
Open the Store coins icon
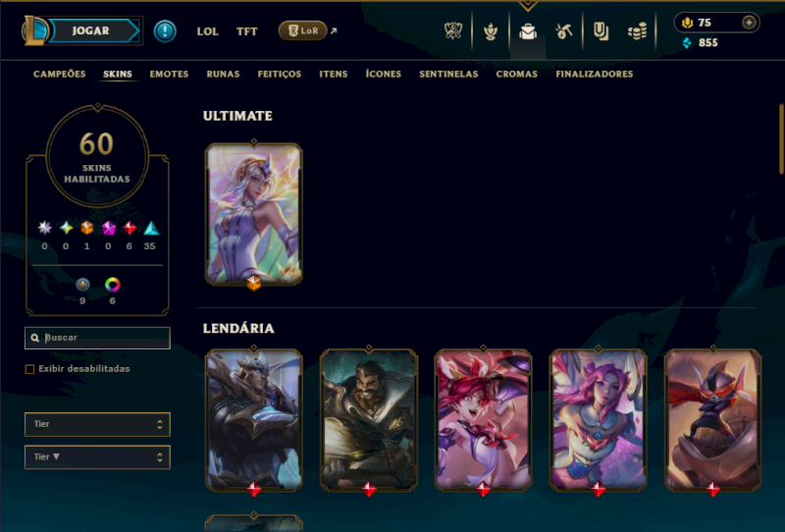point(637,31)
